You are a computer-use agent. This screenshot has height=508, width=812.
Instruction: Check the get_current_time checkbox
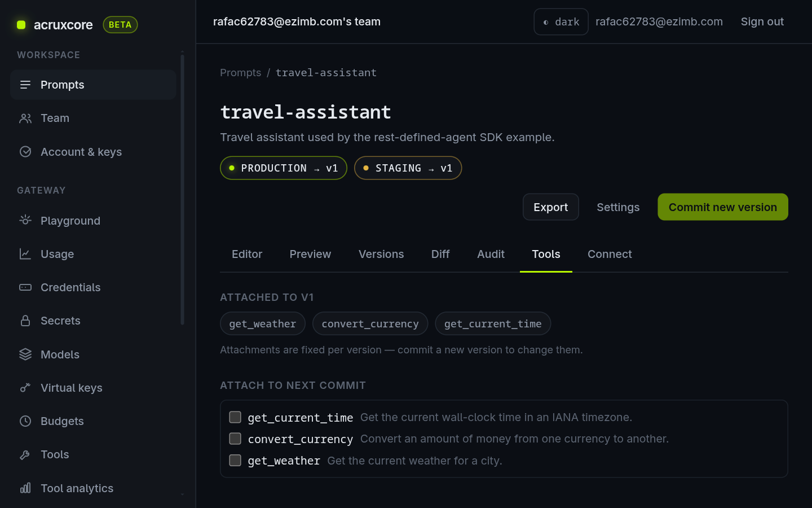(x=235, y=417)
